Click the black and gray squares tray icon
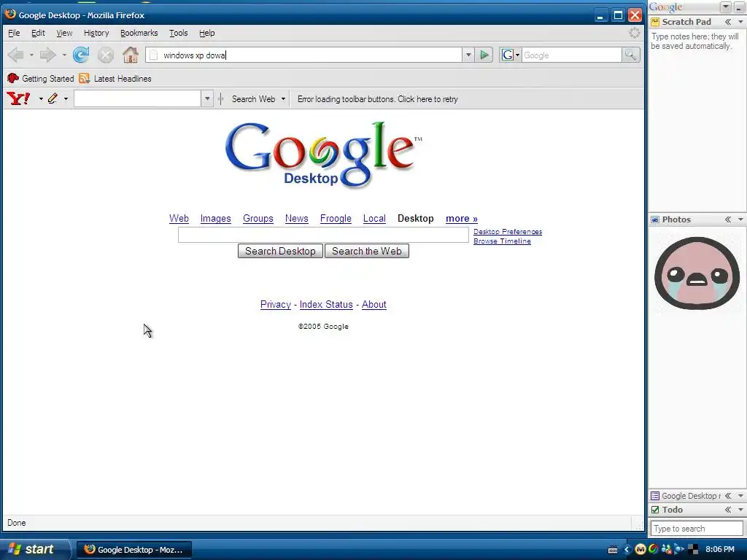The width and height of the screenshot is (747, 560). [x=692, y=550]
